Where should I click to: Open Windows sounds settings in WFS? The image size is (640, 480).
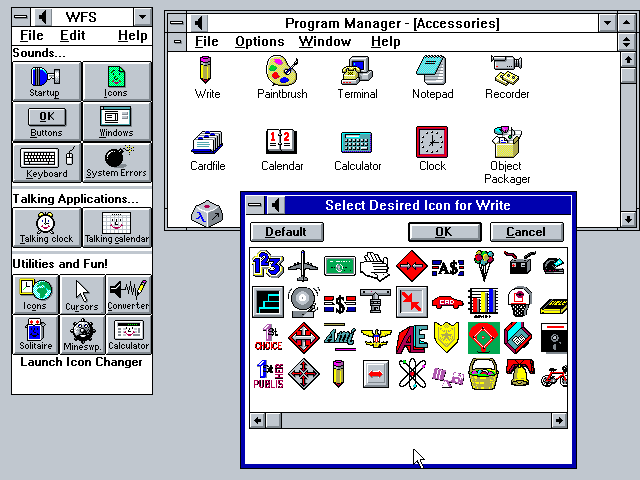click(x=117, y=121)
